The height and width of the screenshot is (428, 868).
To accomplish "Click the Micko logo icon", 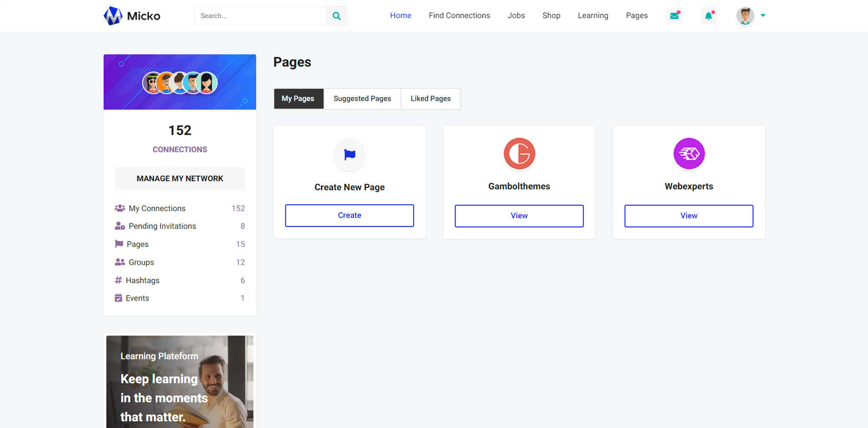I will 113,16.
